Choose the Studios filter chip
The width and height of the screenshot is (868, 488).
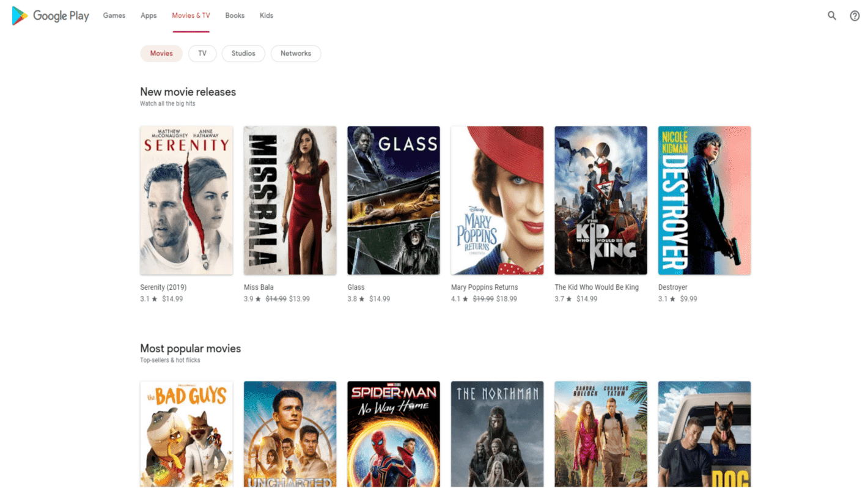point(243,53)
